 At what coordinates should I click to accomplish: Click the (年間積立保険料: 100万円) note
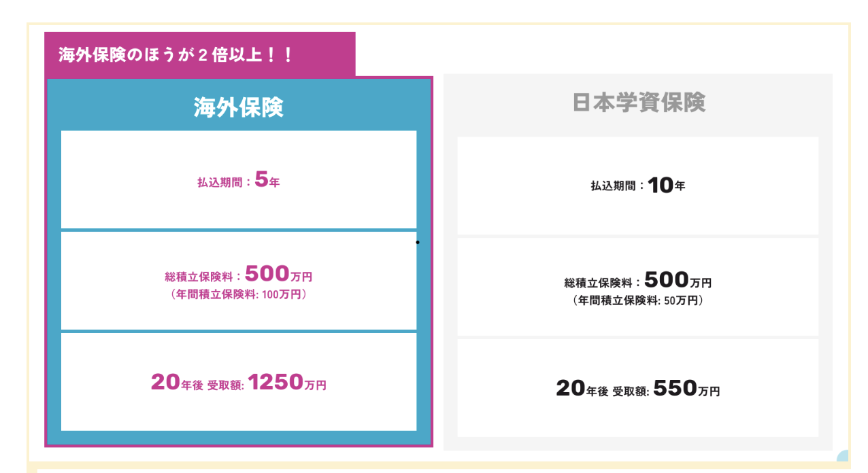239,295
